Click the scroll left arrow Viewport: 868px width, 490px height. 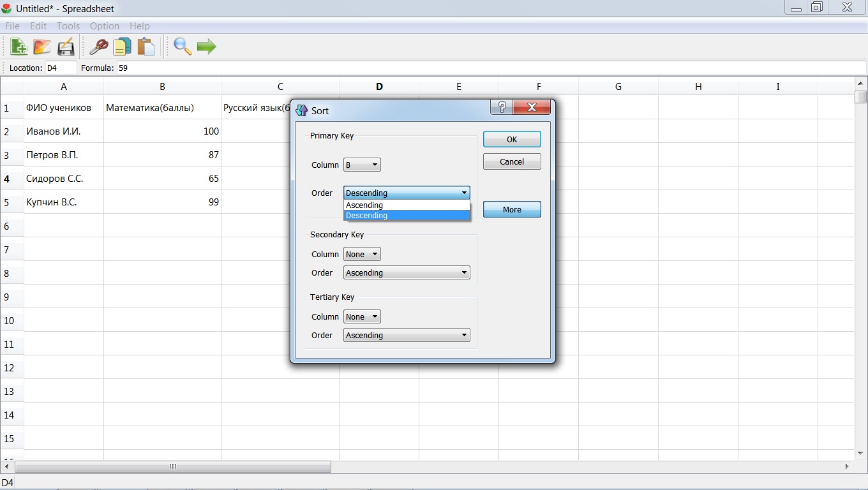pos(6,467)
